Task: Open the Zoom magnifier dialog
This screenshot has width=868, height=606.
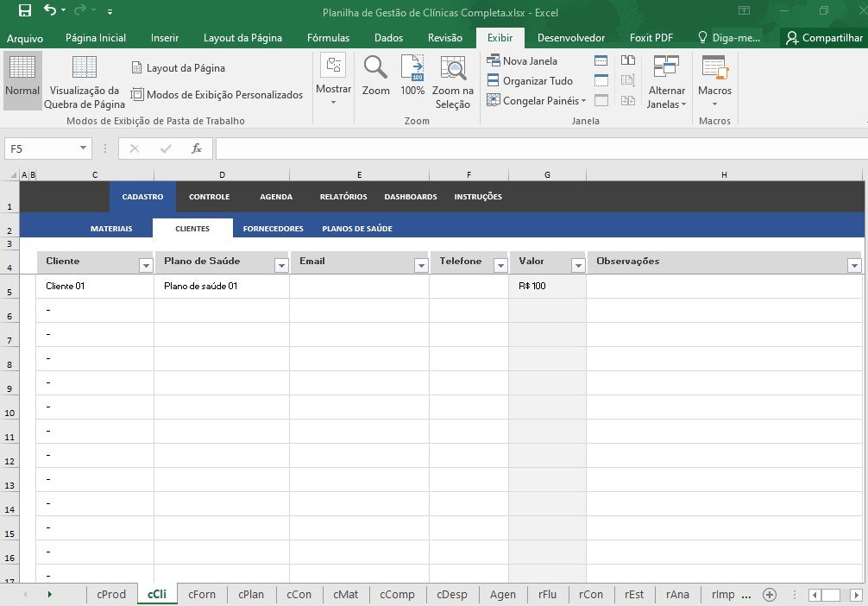Action: tap(375, 76)
